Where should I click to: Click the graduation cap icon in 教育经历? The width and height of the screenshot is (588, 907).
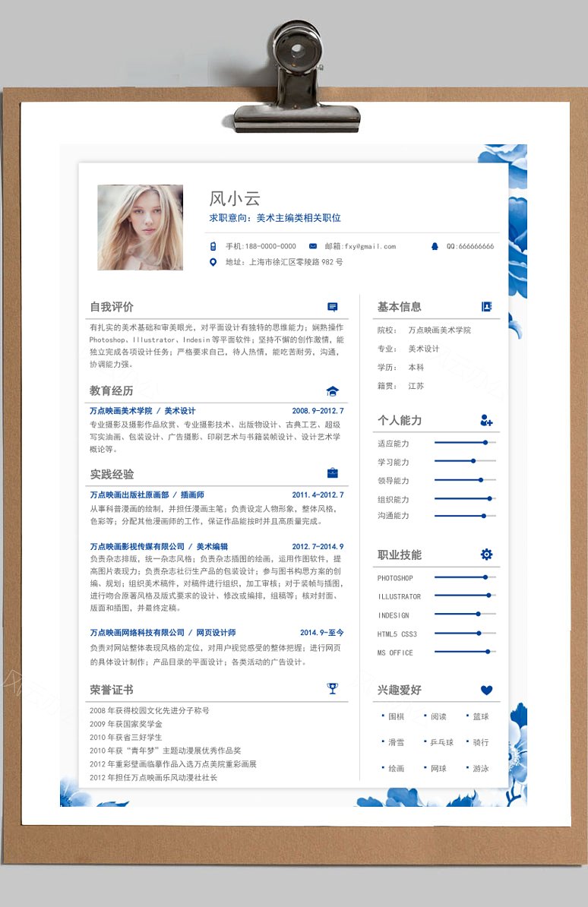[x=332, y=391]
